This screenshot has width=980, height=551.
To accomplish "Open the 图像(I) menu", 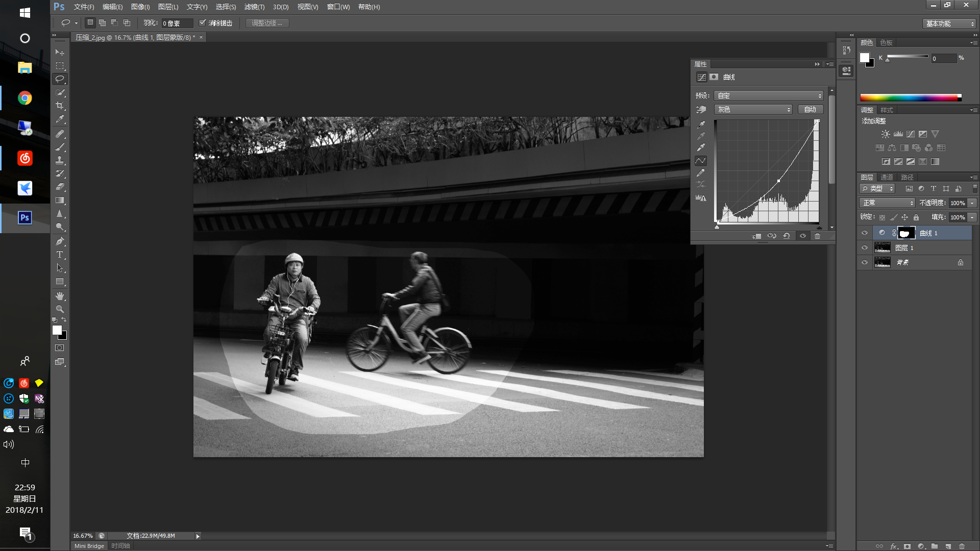I will (140, 7).
